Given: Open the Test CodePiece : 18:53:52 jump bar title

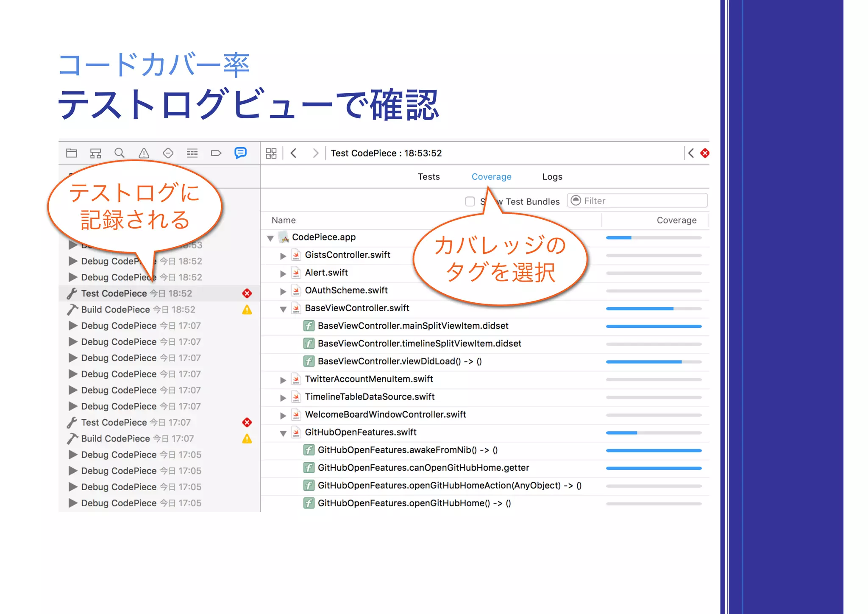Looking at the screenshot, I should click(386, 153).
